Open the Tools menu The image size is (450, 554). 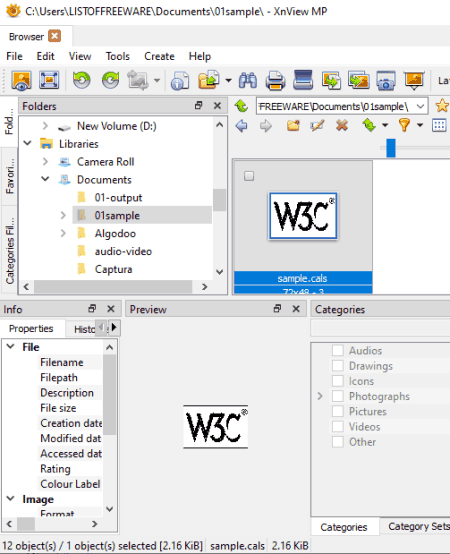[x=118, y=56]
